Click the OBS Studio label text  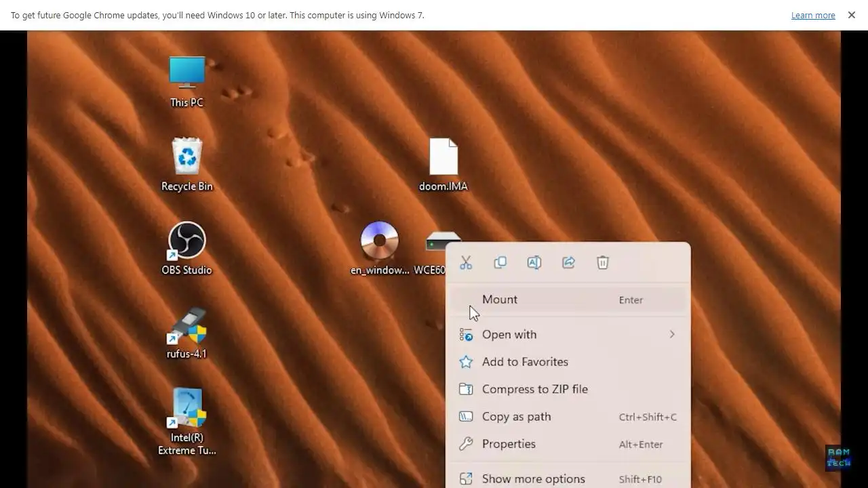[187, 270]
